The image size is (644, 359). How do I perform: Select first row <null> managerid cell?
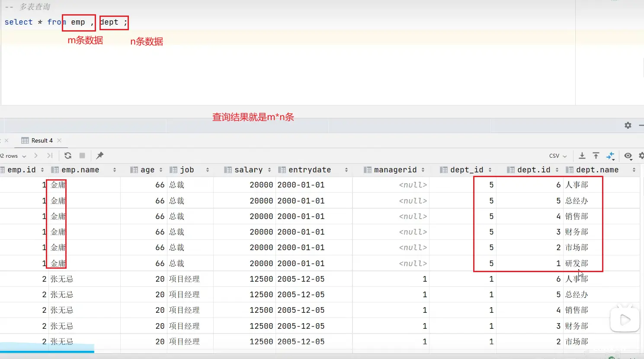pos(413,185)
